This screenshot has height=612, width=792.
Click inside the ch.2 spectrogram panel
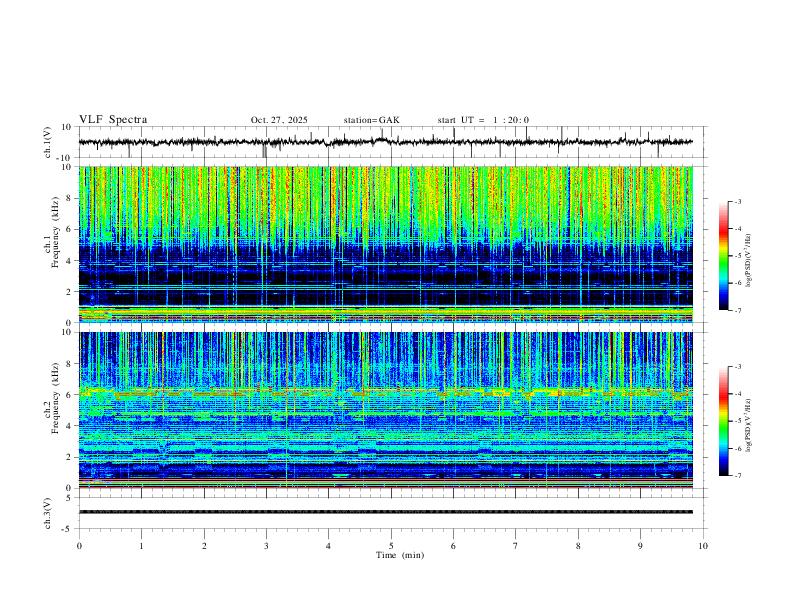(386, 410)
